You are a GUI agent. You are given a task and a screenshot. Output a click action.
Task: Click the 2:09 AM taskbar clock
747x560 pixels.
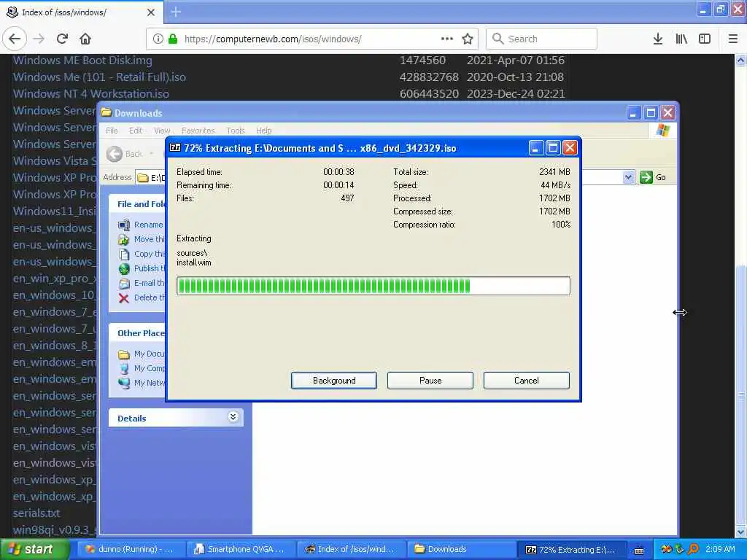720,549
